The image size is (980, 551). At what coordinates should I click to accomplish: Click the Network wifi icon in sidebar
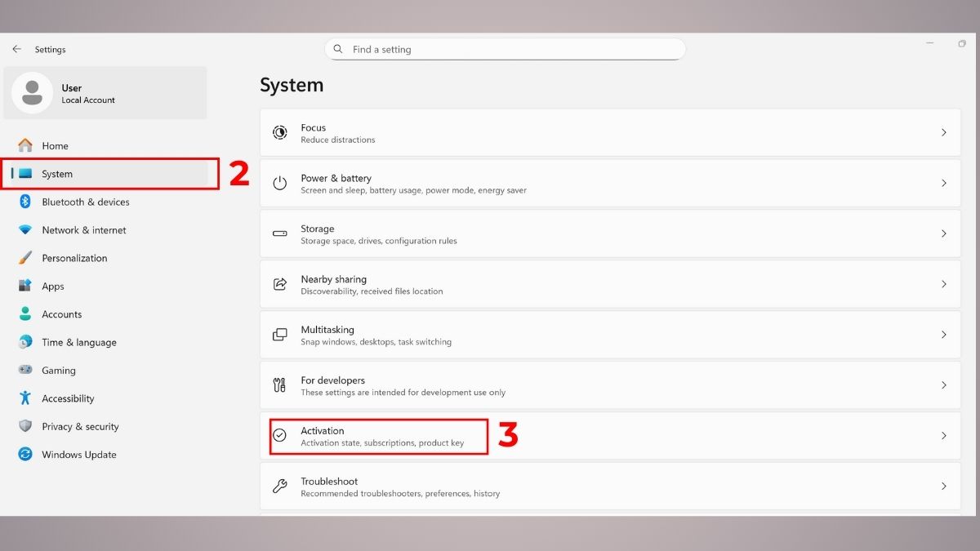[x=25, y=230]
